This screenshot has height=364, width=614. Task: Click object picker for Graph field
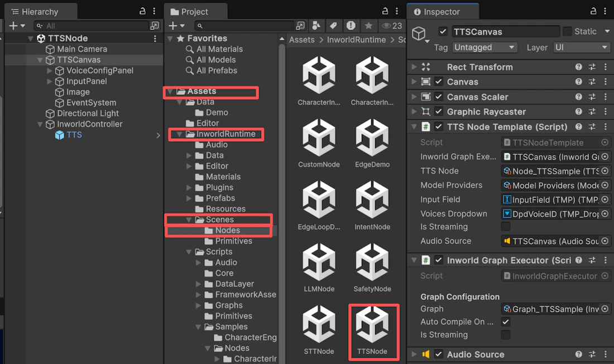tap(605, 309)
